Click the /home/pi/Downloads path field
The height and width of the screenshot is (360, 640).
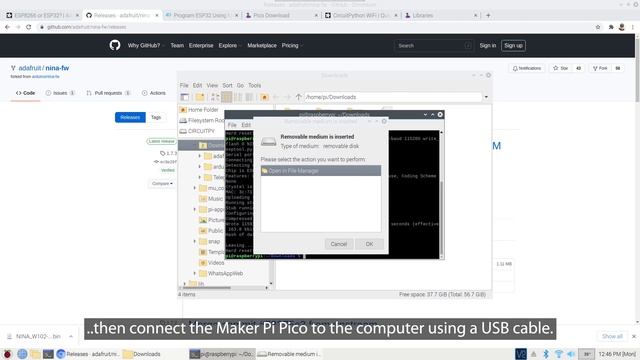pyautogui.click(x=393, y=97)
